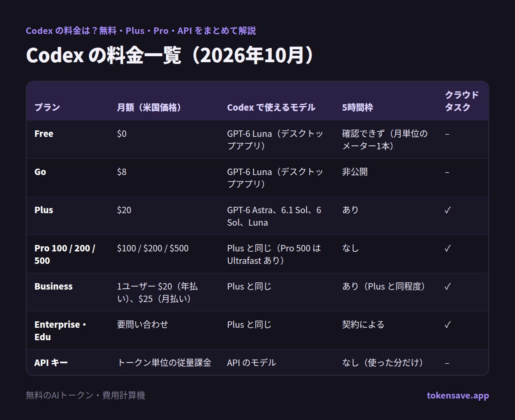Click the checkmark in the Enterprise row
Screen dimensions: 515x420
coord(448,325)
